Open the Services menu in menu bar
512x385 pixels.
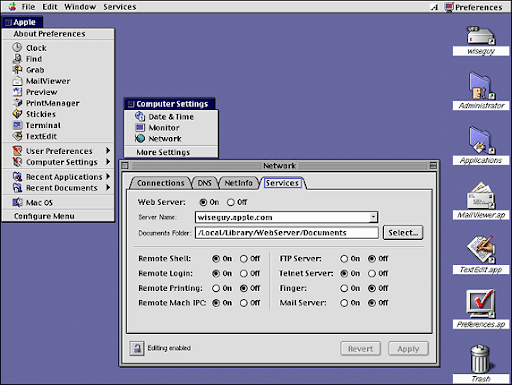coord(119,7)
